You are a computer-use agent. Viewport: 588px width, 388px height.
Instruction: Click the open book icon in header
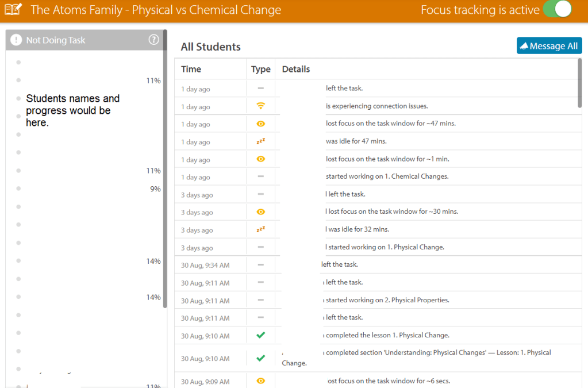point(13,10)
